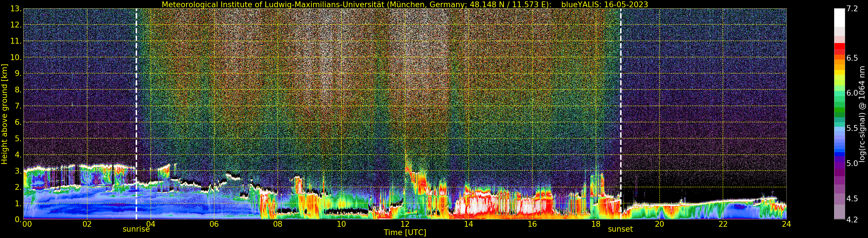
Task: Click the time axis tick '14'
Action: point(468,224)
